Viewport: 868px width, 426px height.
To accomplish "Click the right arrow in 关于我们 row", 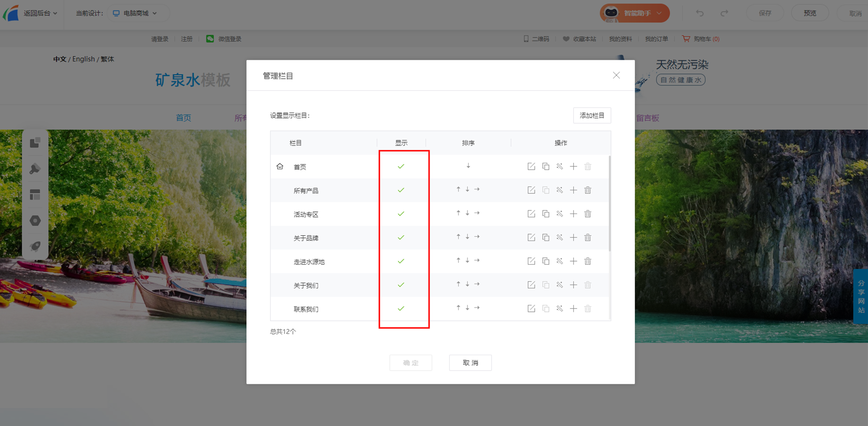I will click(477, 284).
